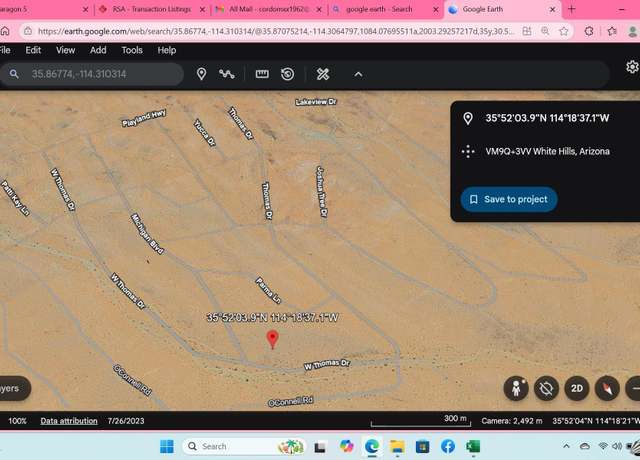Click the Windows taskbar Search box
The height and width of the screenshot is (460, 640).
tap(244, 447)
